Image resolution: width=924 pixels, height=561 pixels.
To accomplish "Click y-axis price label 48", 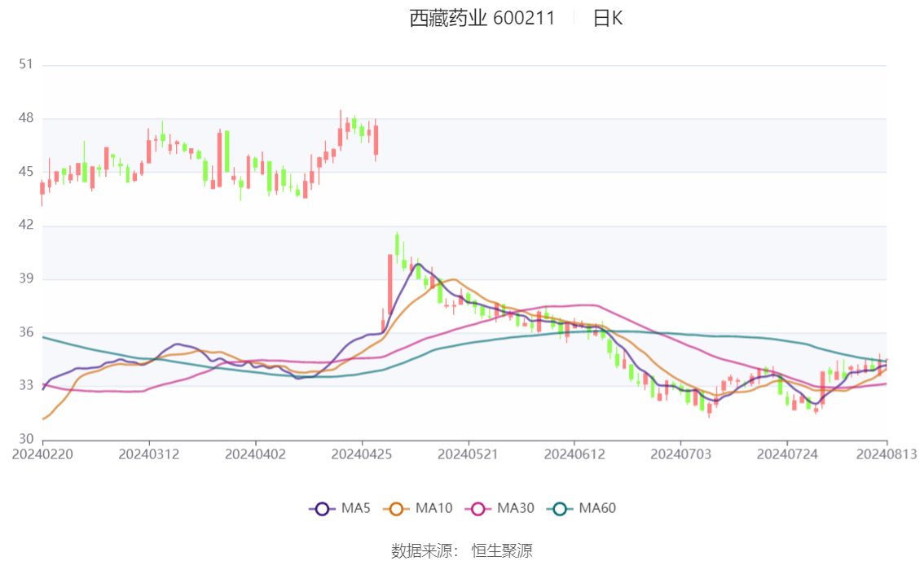I will click(x=26, y=118).
